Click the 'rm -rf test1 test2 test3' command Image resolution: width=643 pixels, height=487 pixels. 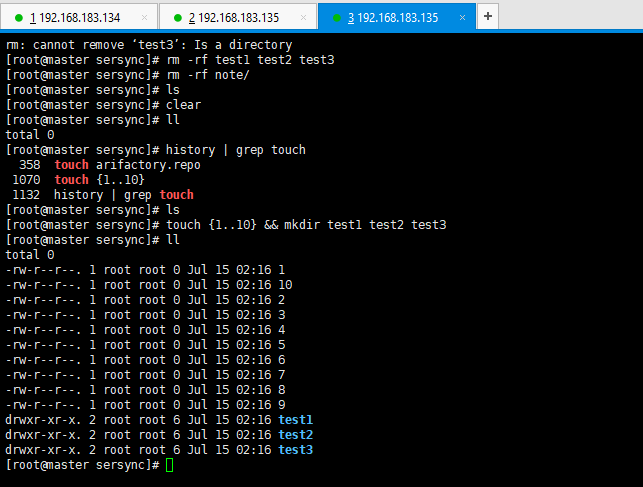[x=250, y=60]
